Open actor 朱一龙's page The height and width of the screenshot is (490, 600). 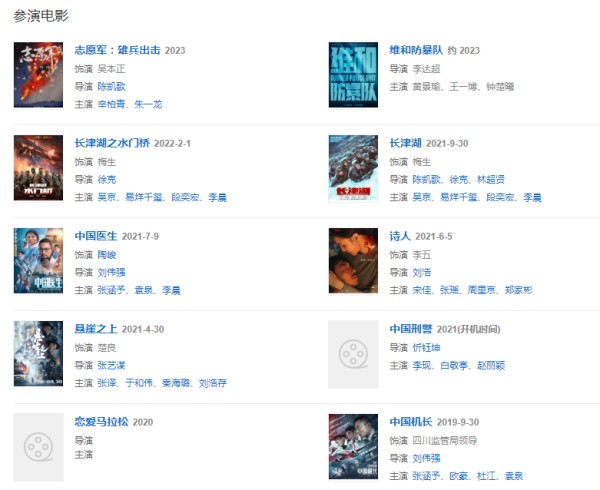pyautogui.click(x=148, y=104)
